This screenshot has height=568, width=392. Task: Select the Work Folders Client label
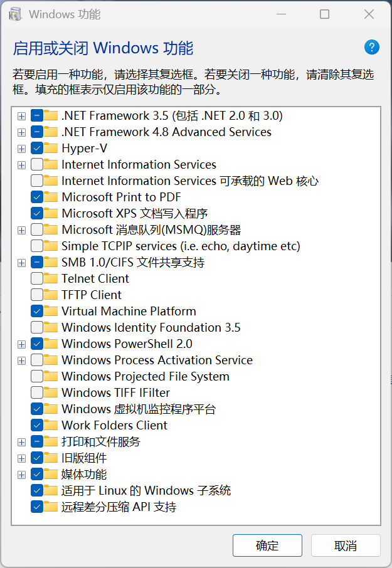tap(115, 425)
